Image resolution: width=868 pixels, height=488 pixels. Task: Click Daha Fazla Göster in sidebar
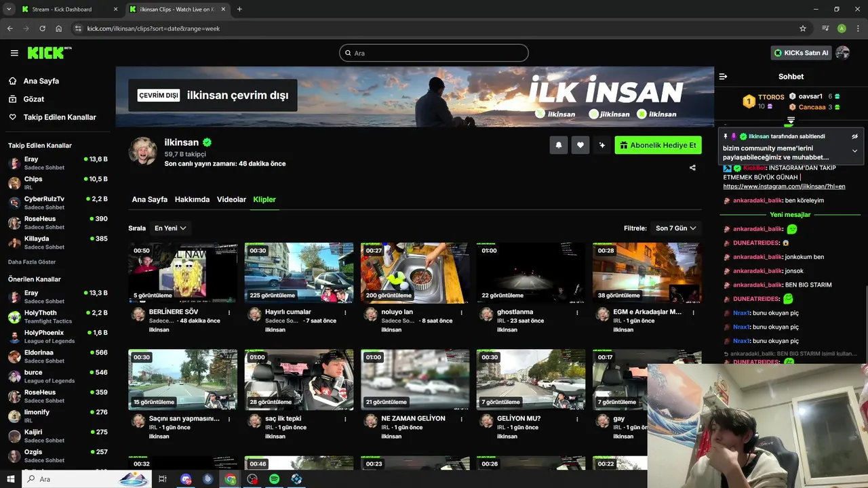pyautogui.click(x=32, y=262)
